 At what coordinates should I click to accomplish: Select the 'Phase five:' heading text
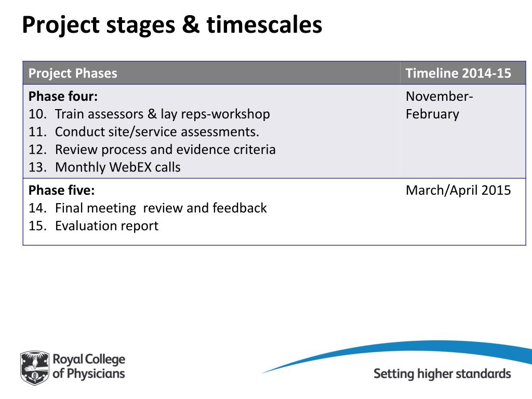pyautogui.click(x=62, y=190)
